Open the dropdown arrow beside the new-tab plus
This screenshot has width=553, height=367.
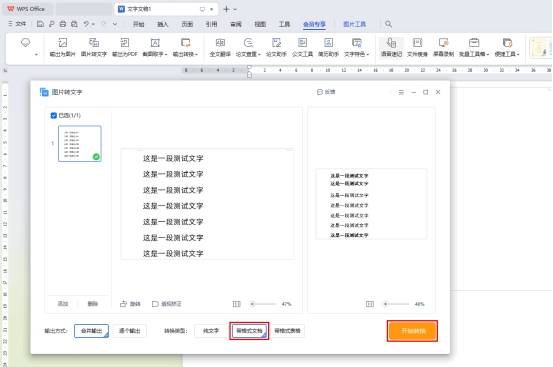(x=235, y=10)
